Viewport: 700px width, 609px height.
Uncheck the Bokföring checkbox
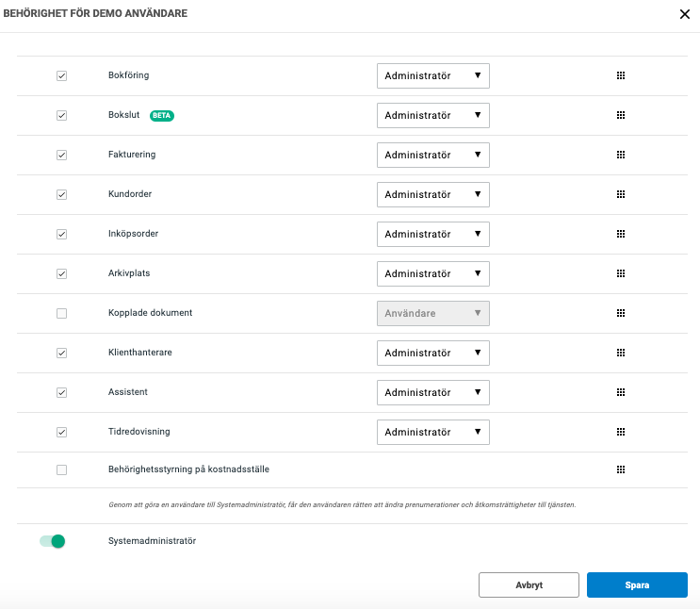pyautogui.click(x=61, y=76)
